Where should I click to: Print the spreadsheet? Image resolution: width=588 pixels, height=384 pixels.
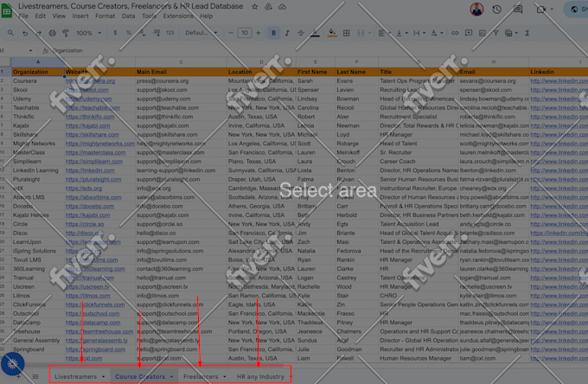click(52, 33)
